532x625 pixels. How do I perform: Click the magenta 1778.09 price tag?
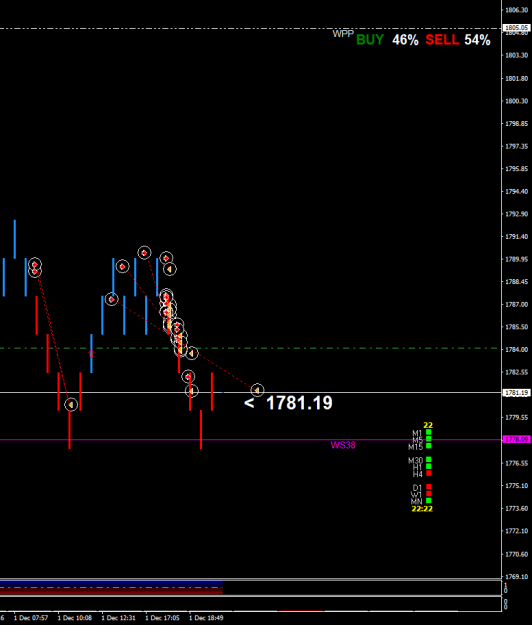[x=517, y=440]
